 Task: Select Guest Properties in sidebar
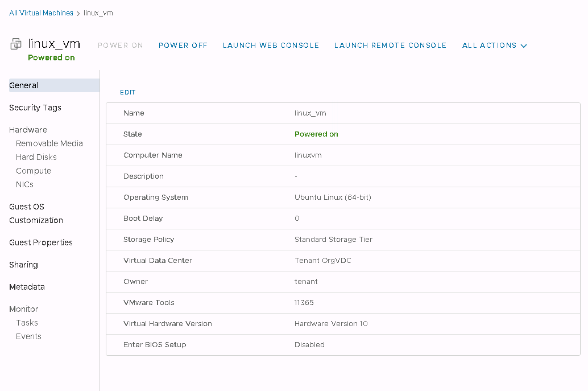[x=41, y=242]
